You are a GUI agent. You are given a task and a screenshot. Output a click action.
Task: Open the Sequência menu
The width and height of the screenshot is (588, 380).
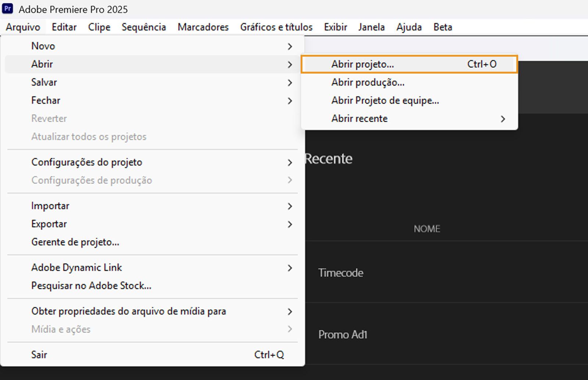point(144,27)
